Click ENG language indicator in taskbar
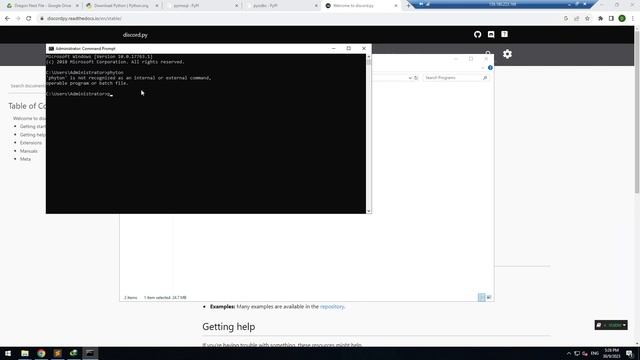The image size is (640, 360). pos(595,353)
